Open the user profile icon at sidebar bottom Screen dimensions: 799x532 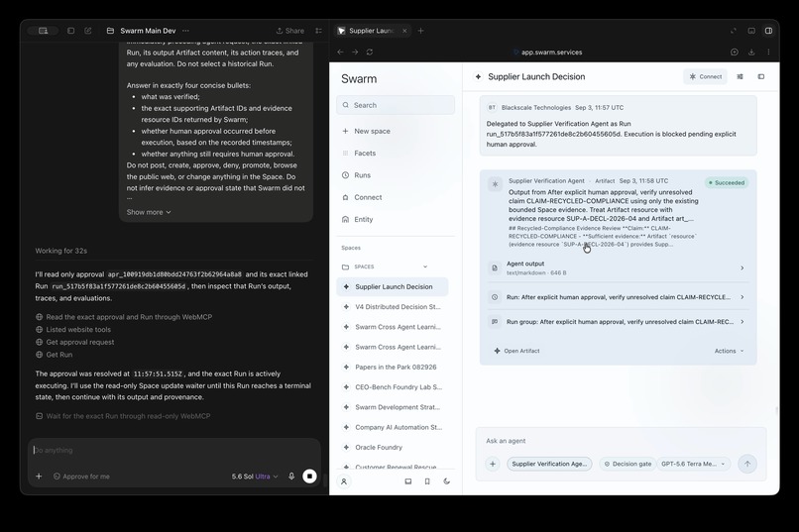pos(344,481)
